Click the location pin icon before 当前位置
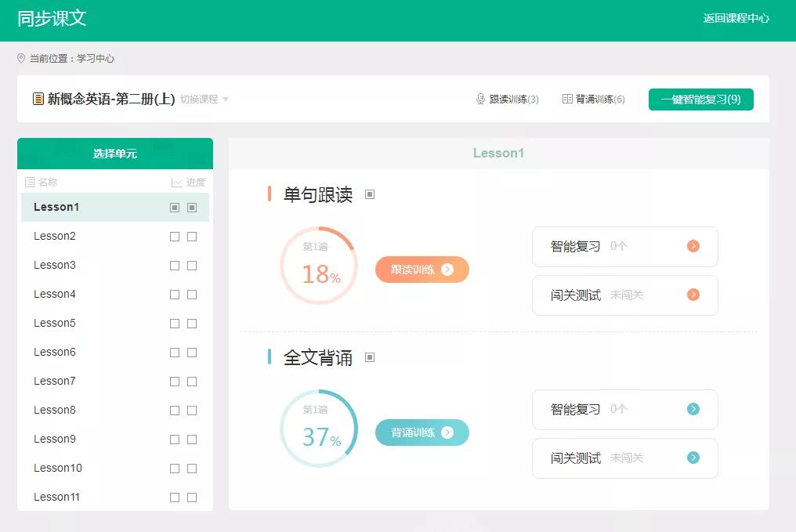Screen dimensions: 796x532 (22, 58)
